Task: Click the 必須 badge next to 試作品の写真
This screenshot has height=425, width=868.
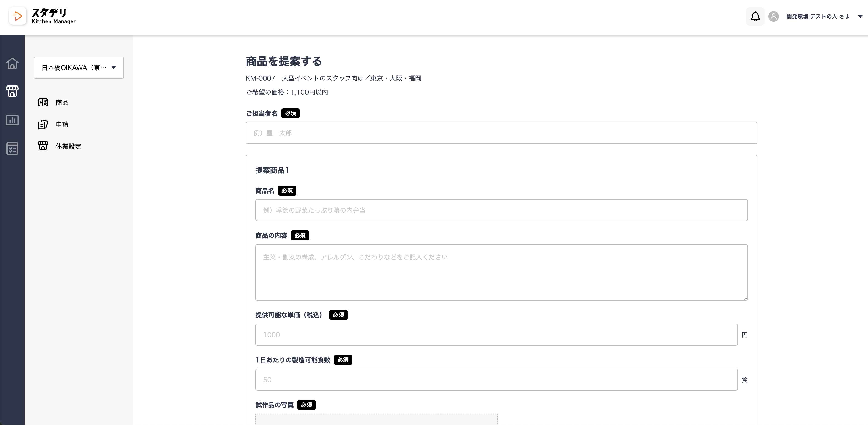Action: (x=306, y=405)
